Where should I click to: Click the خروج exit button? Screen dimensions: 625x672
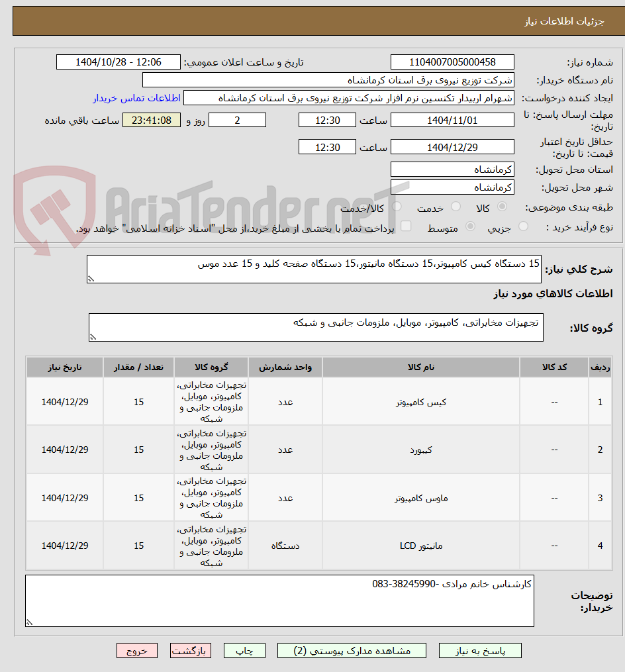(137, 651)
